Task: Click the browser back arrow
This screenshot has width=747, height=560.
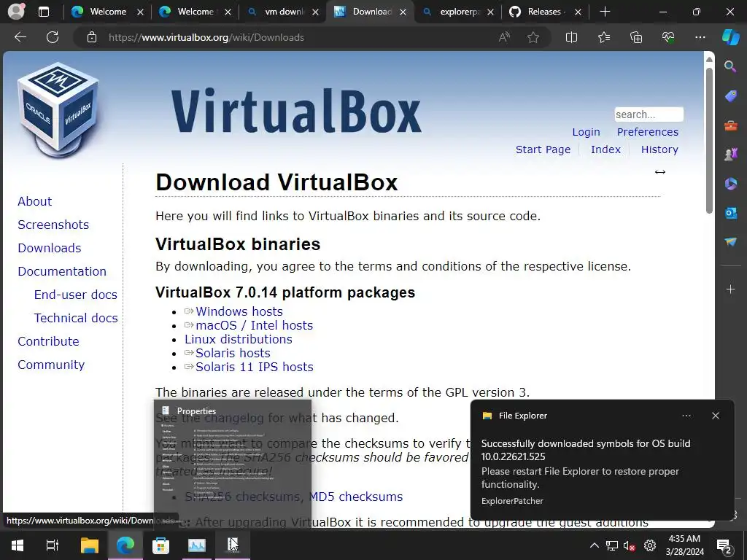Action: 20,37
